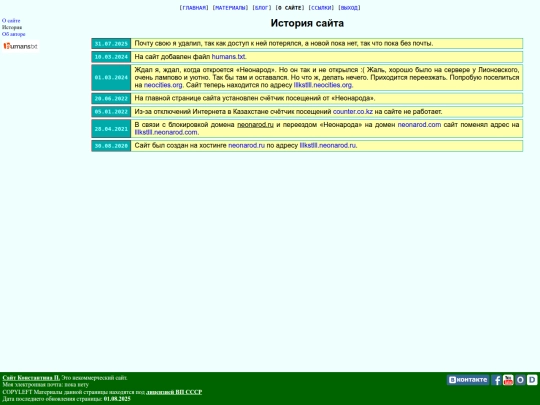Click footer link 'Сайт Константина П.'

click(x=31, y=378)
